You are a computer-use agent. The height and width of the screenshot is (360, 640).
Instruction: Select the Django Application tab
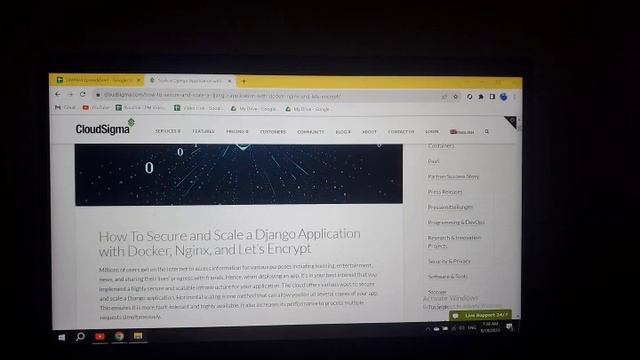[190, 81]
